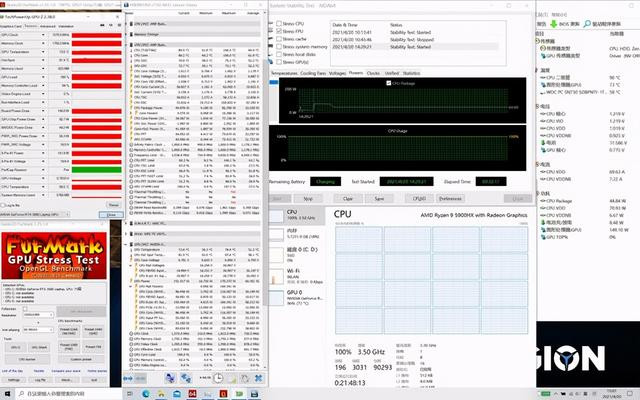Click GPU-Z button in FurMark tools

[16, 347]
